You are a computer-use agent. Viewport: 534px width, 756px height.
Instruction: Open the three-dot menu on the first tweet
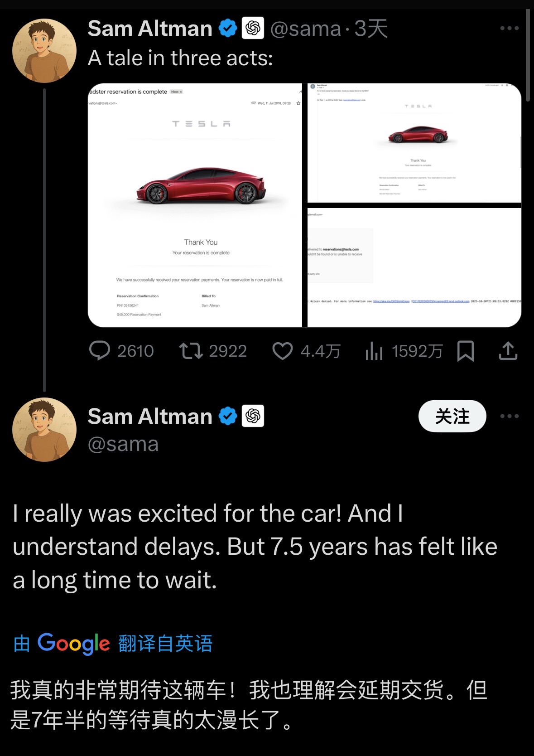point(509,28)
